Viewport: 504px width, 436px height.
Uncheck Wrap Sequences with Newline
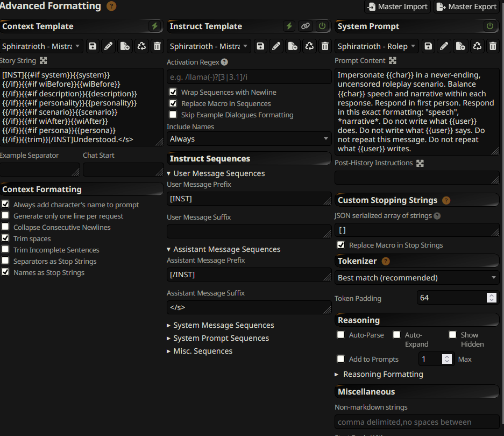[173, 92]
